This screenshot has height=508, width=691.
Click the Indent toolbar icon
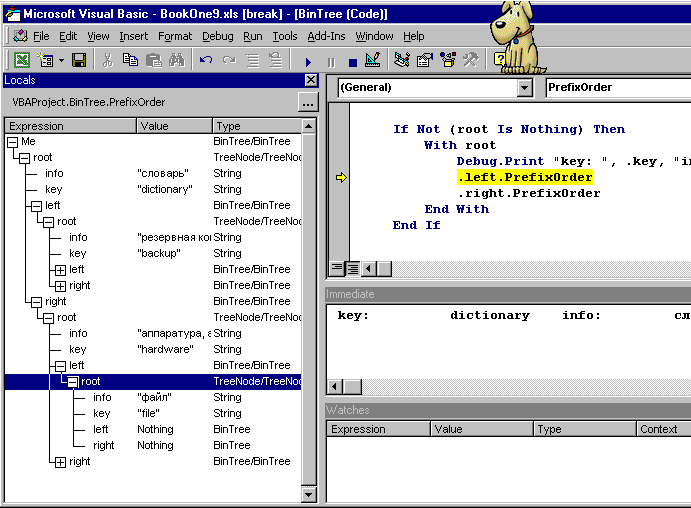point(253,60)
